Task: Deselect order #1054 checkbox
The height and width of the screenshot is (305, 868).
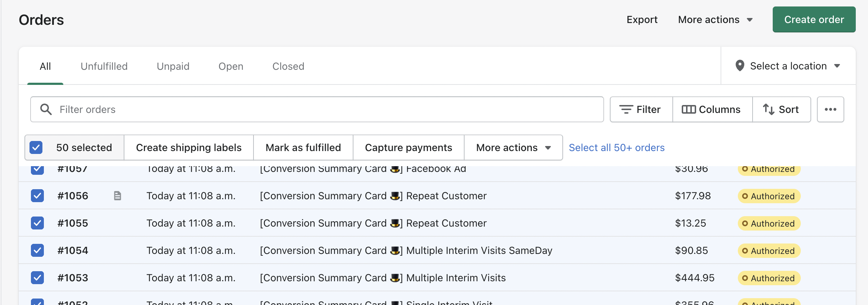Action: (x=37, y=250)
